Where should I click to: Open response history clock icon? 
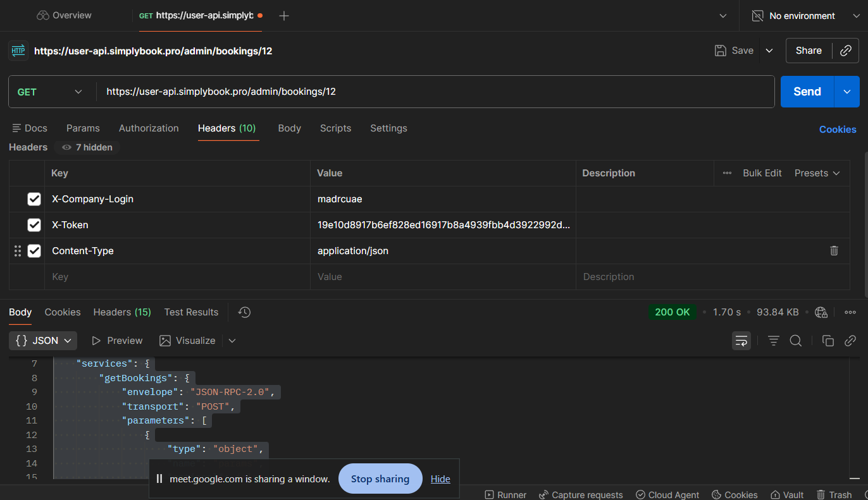[x=244, y=312]
